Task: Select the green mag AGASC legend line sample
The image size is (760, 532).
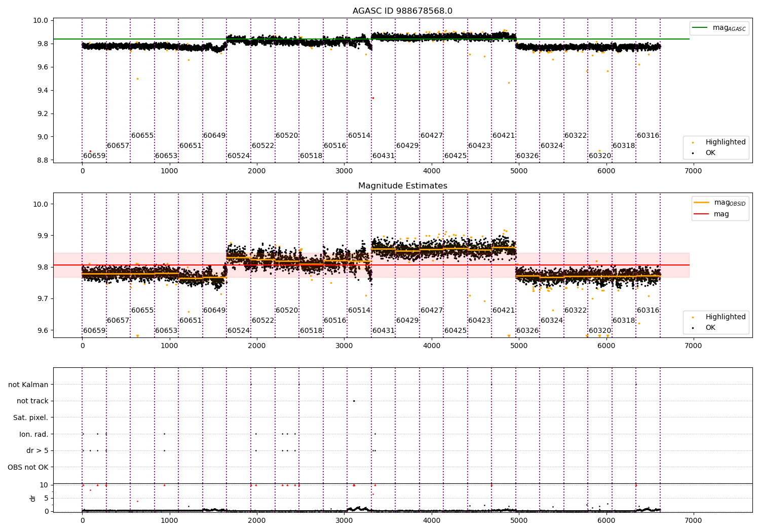Action: [700, 28]
